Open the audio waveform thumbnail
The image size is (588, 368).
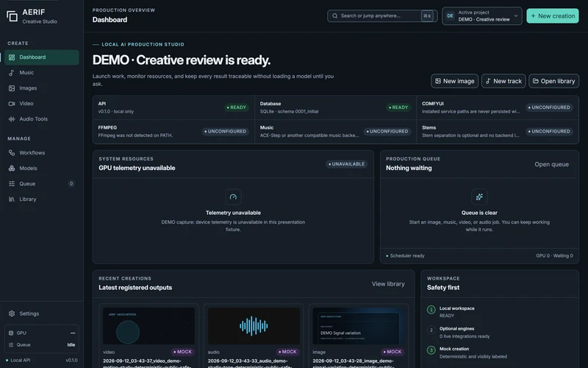coord(254,326)
